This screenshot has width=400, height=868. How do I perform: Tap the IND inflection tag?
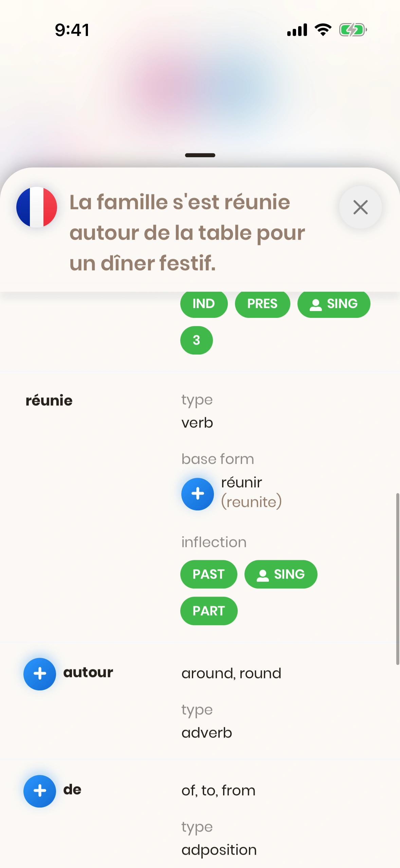(x=204, y=304)
